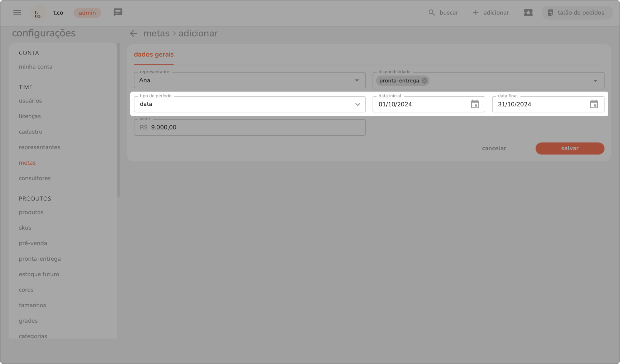Expand the disponibilidade dropdown
Viewport: 620px width, 364px height.
tap(595, 81)
